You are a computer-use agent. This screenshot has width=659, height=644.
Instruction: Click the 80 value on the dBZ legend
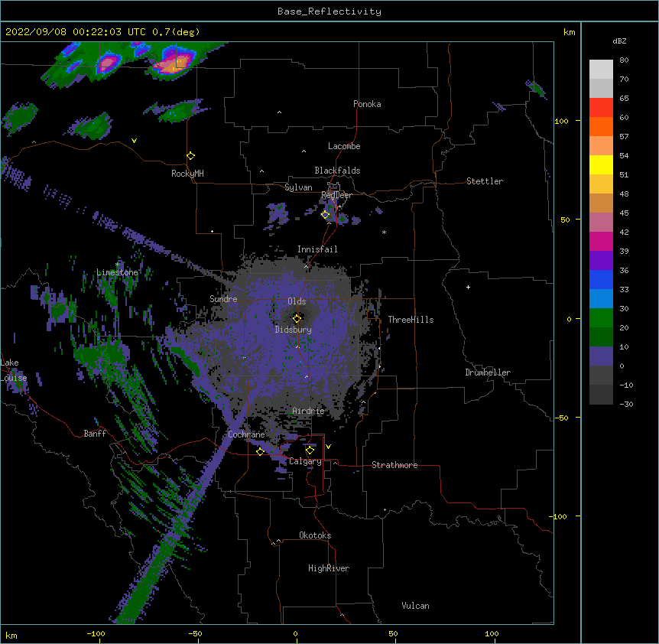(x=624, y=60)
